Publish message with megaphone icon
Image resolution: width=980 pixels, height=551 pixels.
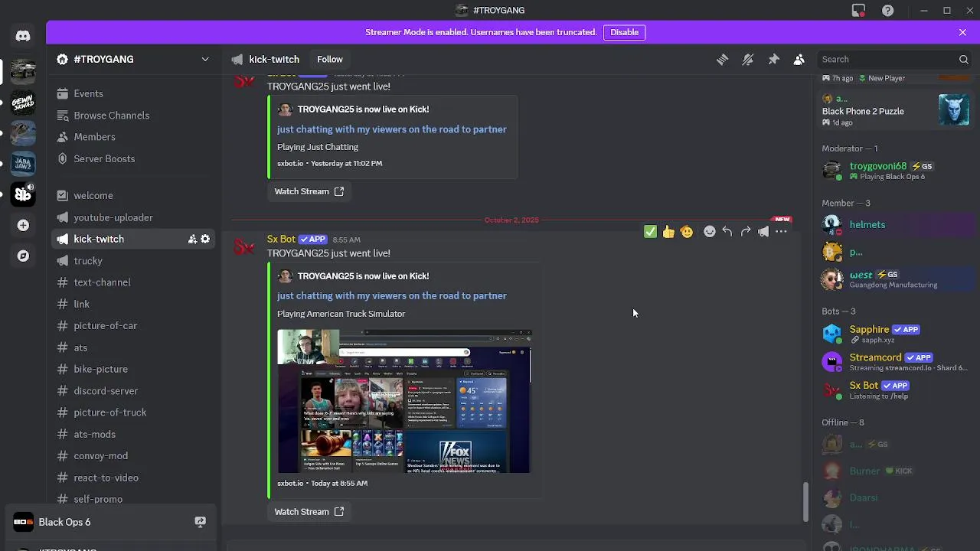pyautogui.click(x=763, y=231)
